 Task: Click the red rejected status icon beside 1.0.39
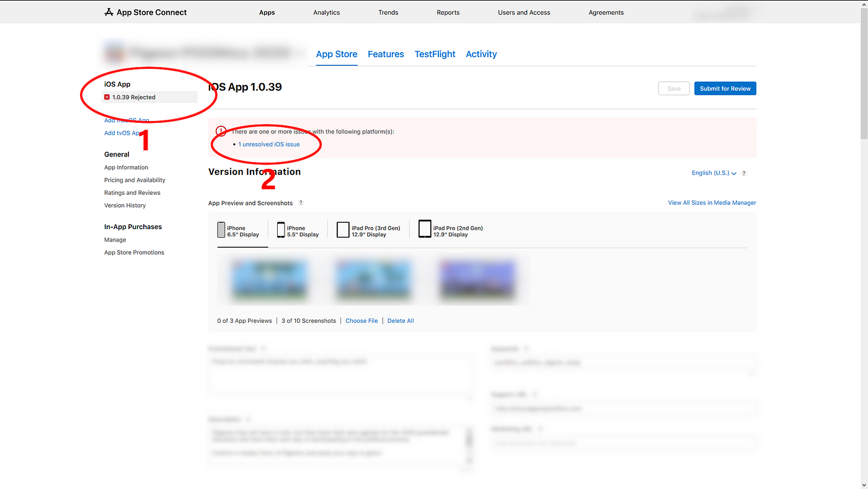tap(107, 97)
